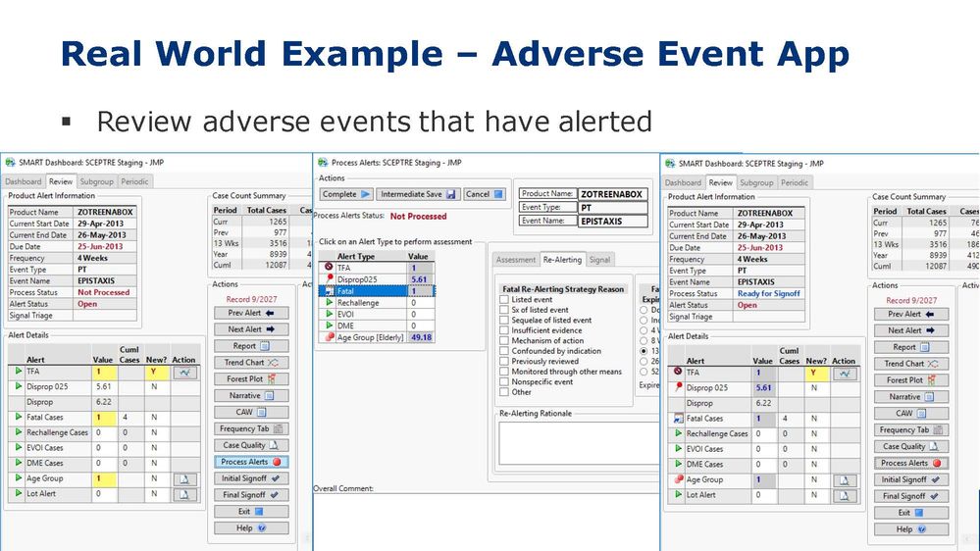Click Fatal Cases icon, Ready for Signoff dashboard
This screenshot has width=980, height=551.
click(x=678, y=419)
